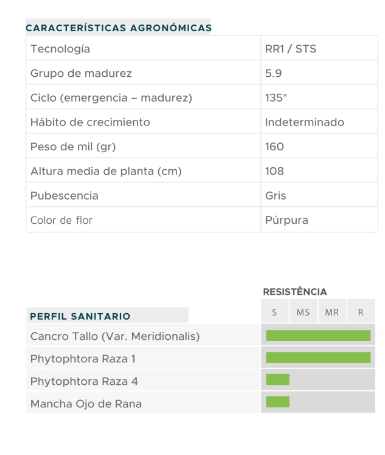Select the R resistance column header
385x455 pixels.
tap(361, 312)
